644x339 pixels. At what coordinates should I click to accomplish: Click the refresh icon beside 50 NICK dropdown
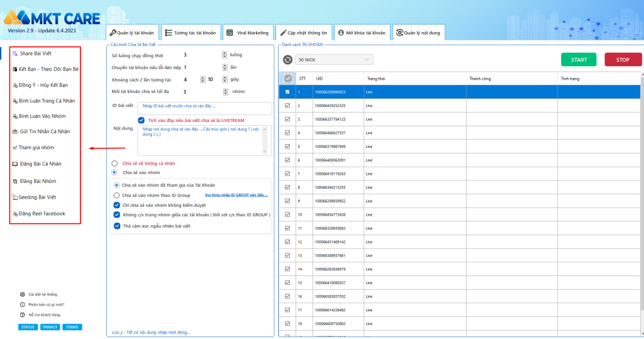(x=287, y=60)
